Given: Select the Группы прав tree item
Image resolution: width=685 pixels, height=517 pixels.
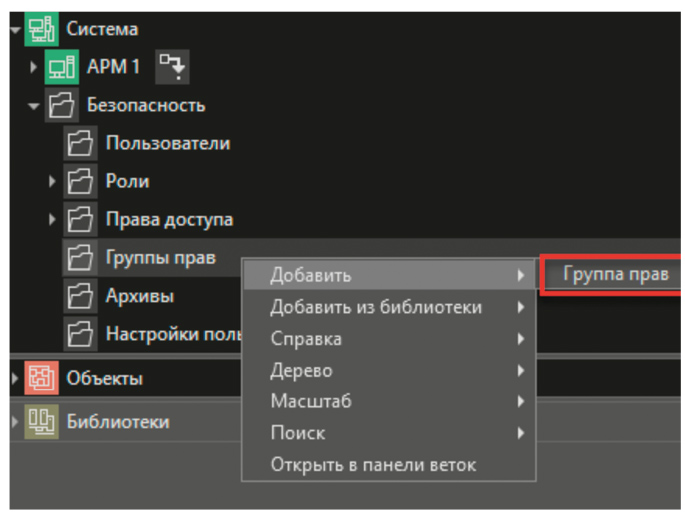Looking at the screenshot, I should tap(160, 258).
